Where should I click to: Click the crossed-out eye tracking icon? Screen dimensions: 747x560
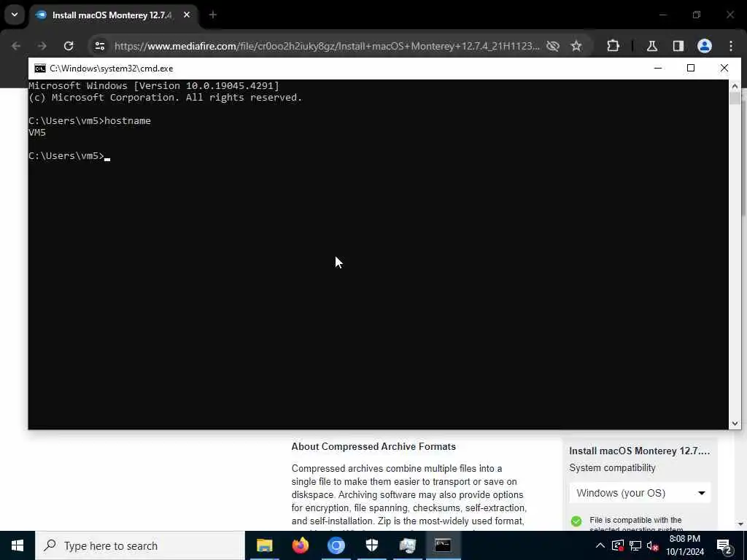[553, 46]
